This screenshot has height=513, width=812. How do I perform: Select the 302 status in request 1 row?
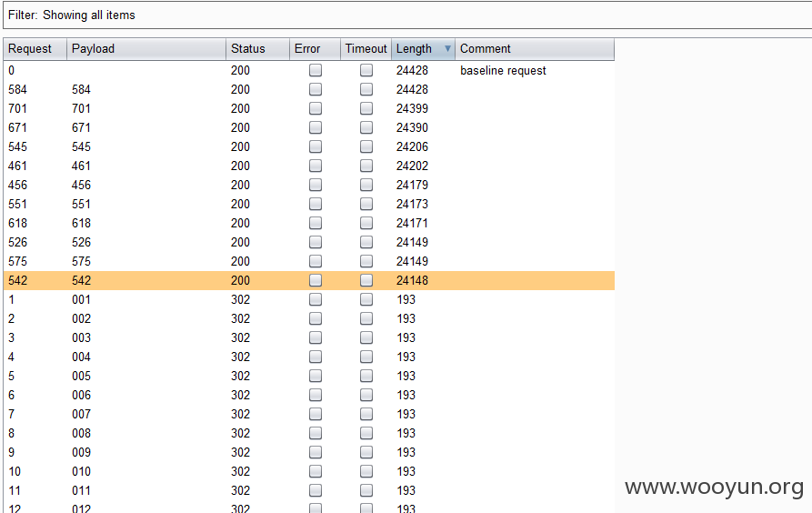pyautogui.click(x=240, y=299)
